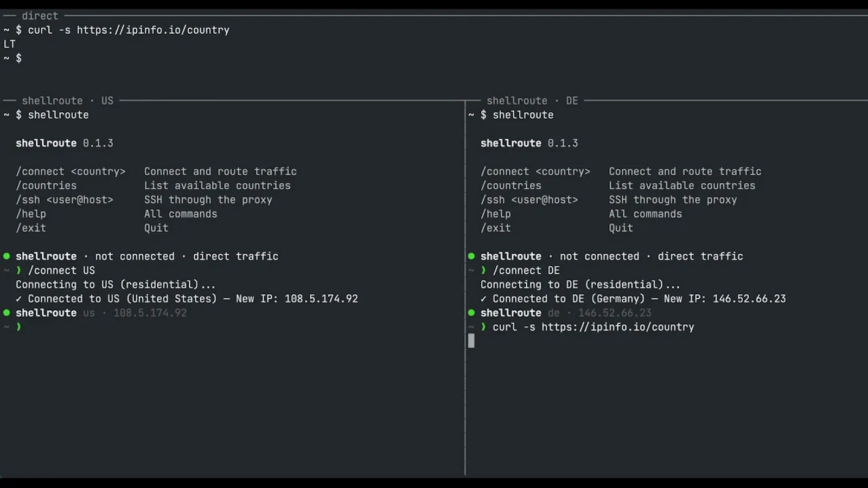Click 'List available countries' in US pane
Viewport: 868px width, 488px height.
pyautogui.click(x=218, y=185)
